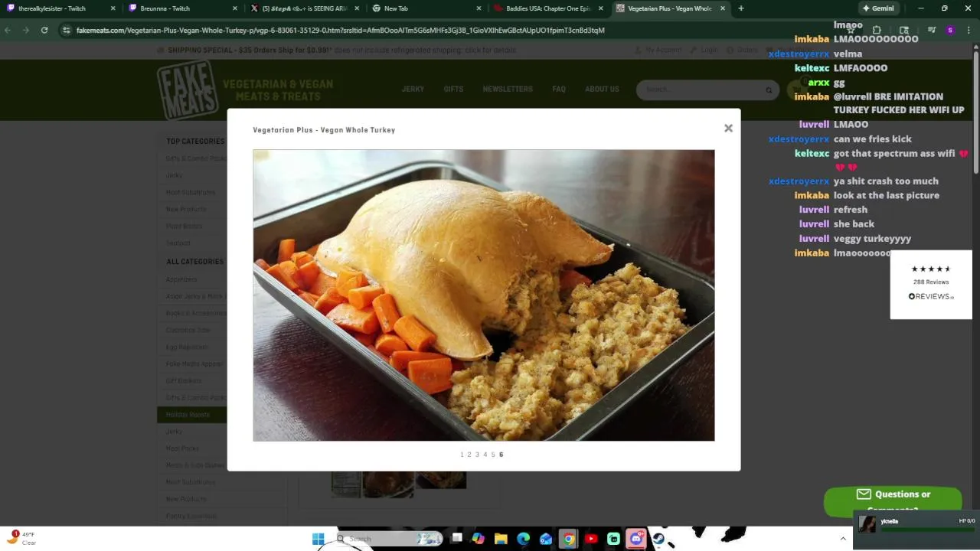Open the weather widget showing Clear
The image size is (980, 551).
pos(21,538)
